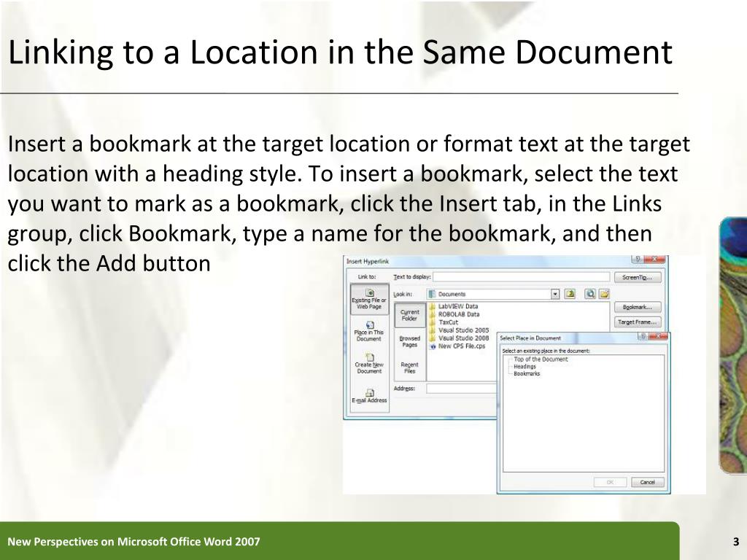Image resolution: width=747 pixels, height=560 pixels.
Task: Click the slide title Linking to a Location
Action: point(340,52)
